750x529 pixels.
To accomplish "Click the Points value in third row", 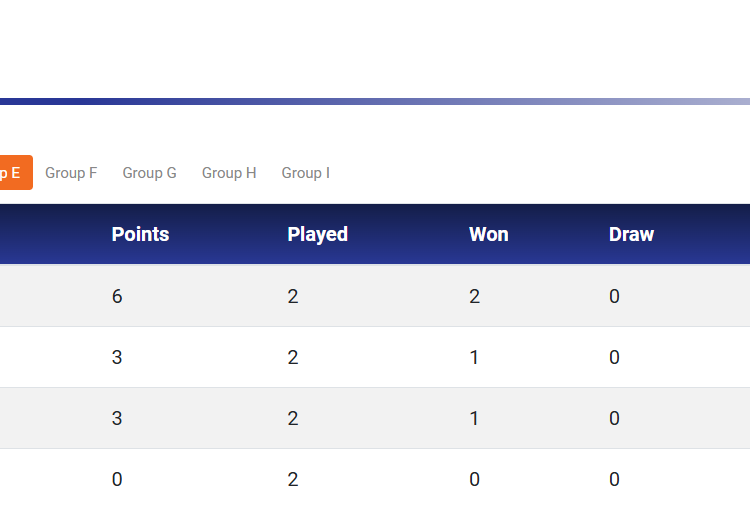I will [x=117, y=419].
